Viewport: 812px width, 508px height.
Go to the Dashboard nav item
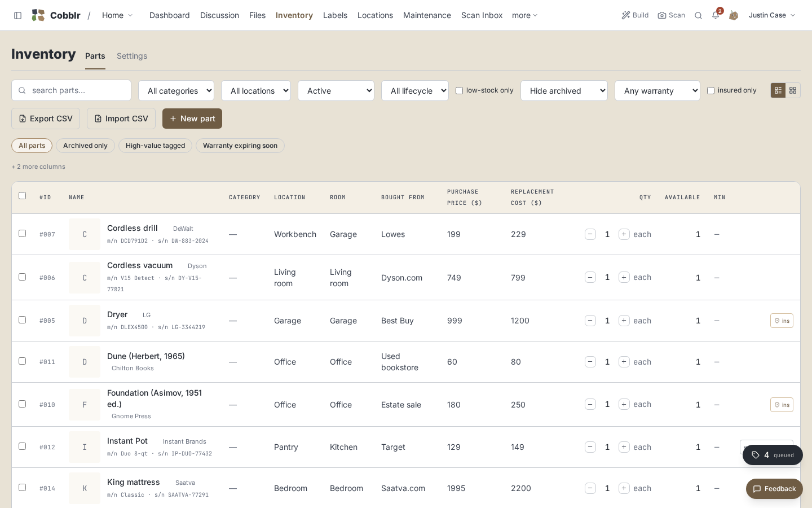coord(170,15)
